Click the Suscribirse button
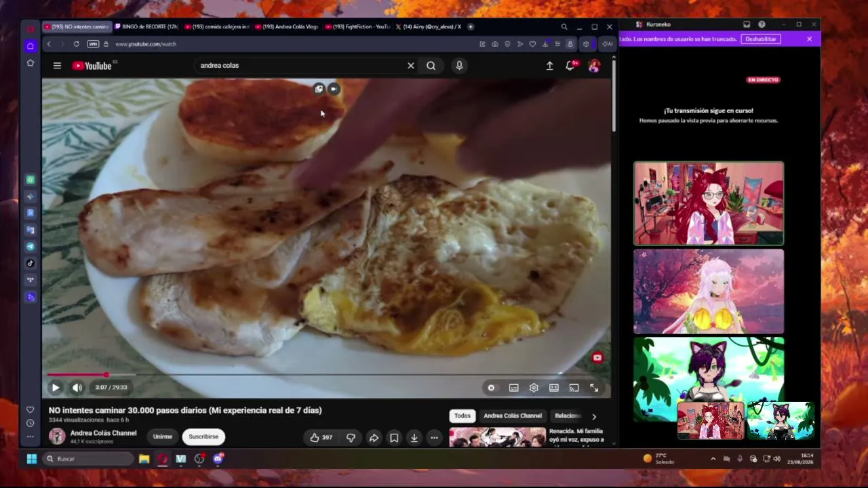This screenshot has width=868, height=488. 203,436
